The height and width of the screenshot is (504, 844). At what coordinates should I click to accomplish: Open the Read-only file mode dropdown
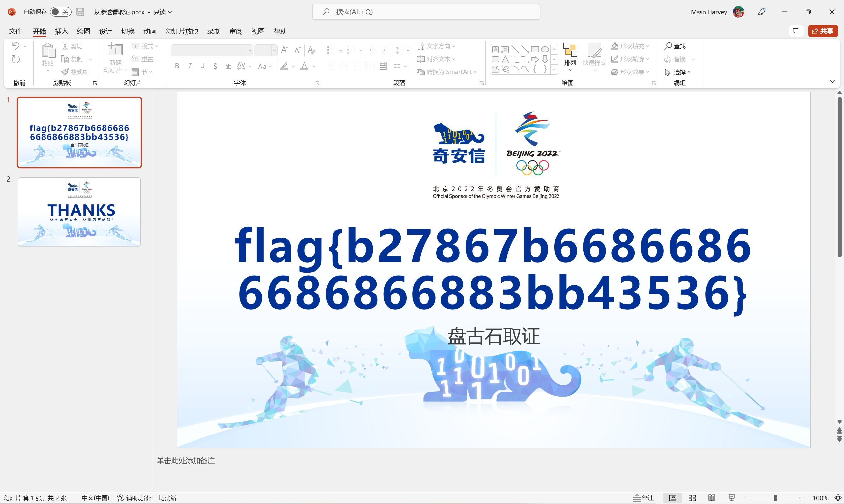tap(163, 12)
